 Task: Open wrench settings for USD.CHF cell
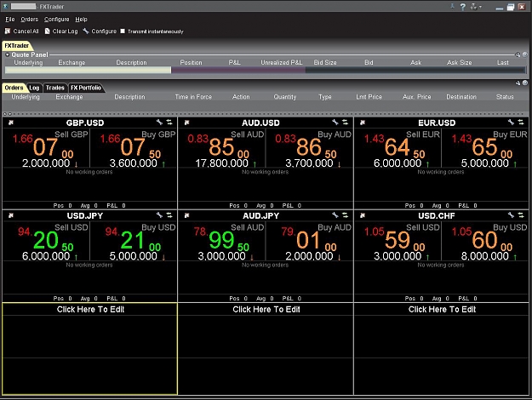tap(511, 215)
